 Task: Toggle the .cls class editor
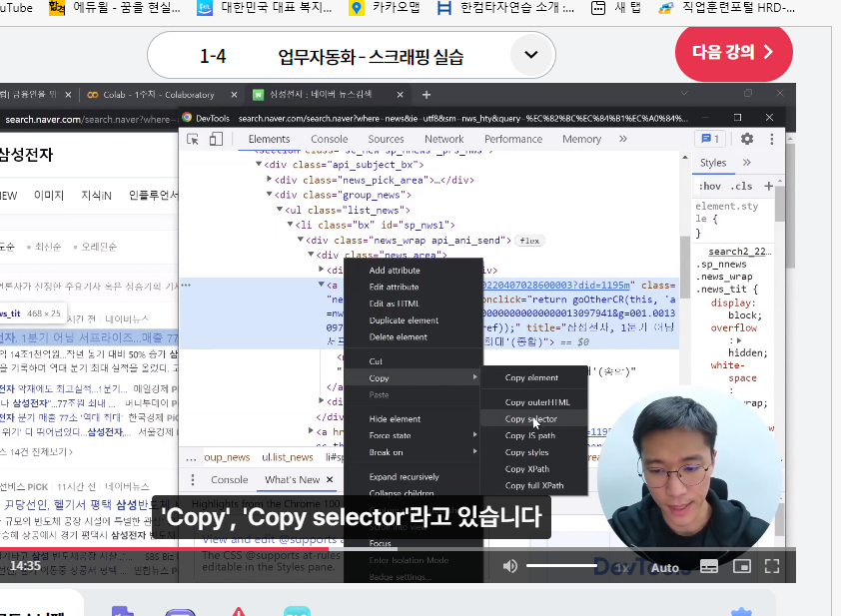click(x=741, y=186)
